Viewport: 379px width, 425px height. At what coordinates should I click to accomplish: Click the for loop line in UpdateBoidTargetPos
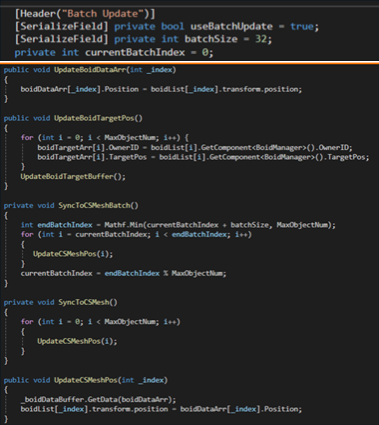(x=105, y=137)
